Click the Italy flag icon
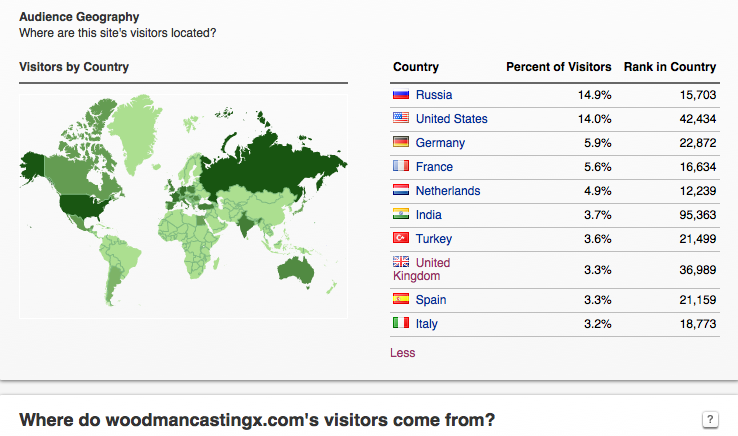The width and height of the screenshot is (738, 436). pos(401,324)
